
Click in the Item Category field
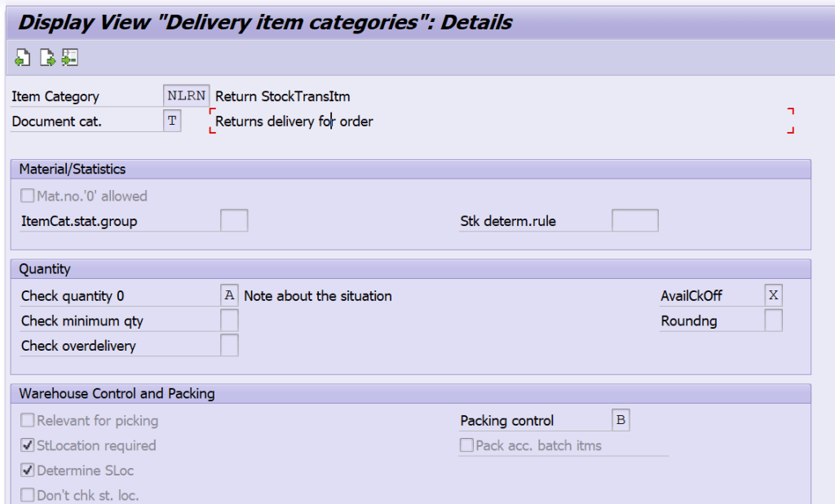click(186, 95)
